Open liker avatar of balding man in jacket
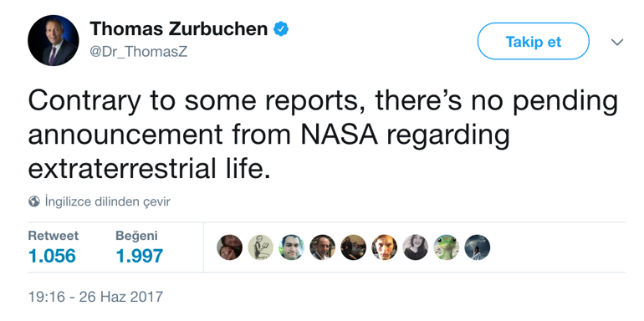Screen dimensions: 644x321 322,247
